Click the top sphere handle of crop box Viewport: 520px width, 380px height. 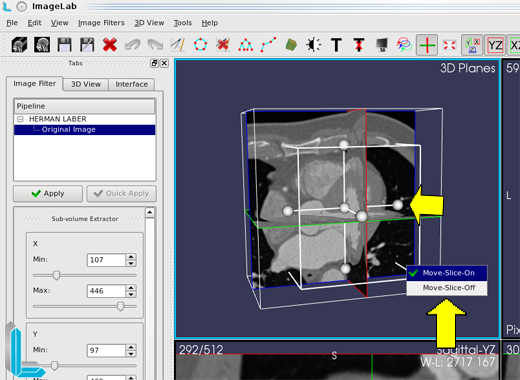coord(344,145)
